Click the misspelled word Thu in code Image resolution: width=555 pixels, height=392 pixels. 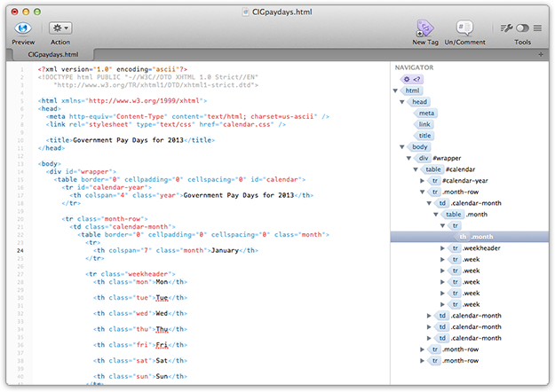point(162,329)
